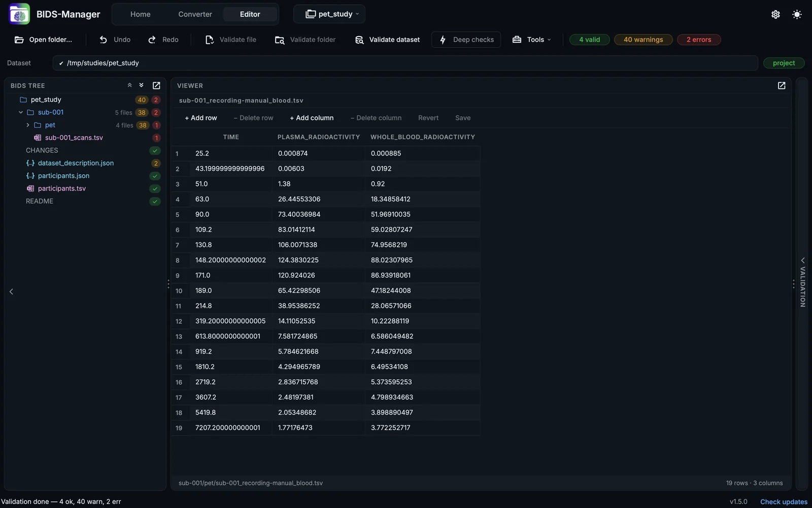
Task: Run Validate dataset
Action: tap(387, 40)
